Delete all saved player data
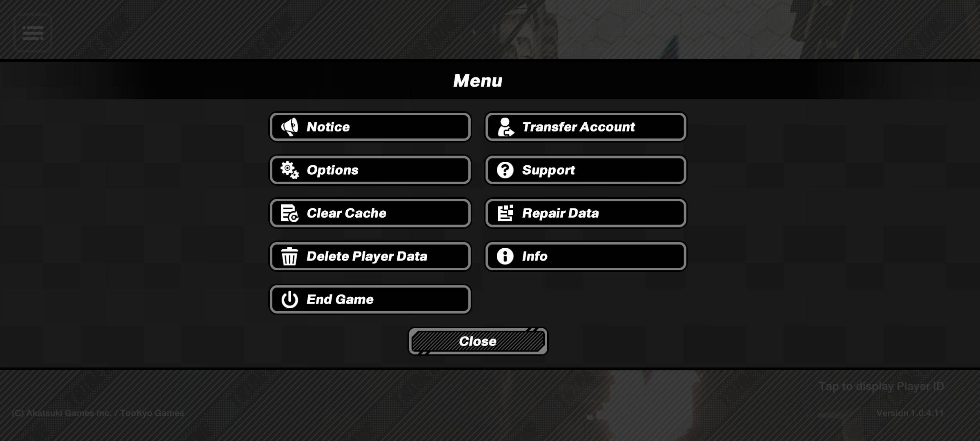 (x=370, y=256)
